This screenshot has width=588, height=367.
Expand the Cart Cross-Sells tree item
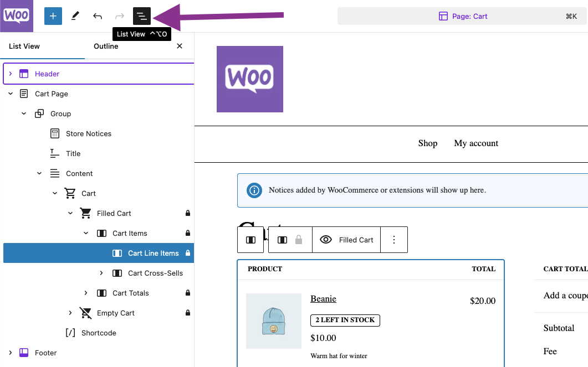click(101, 273)
